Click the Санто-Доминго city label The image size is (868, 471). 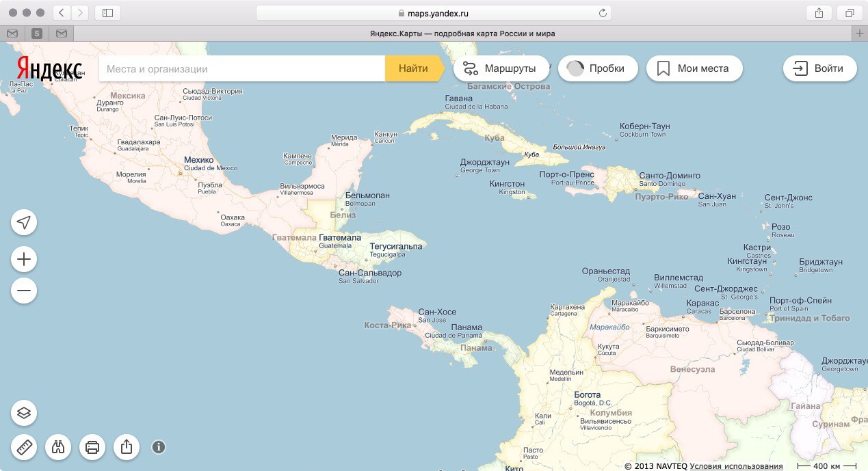[x=670, y=176]
